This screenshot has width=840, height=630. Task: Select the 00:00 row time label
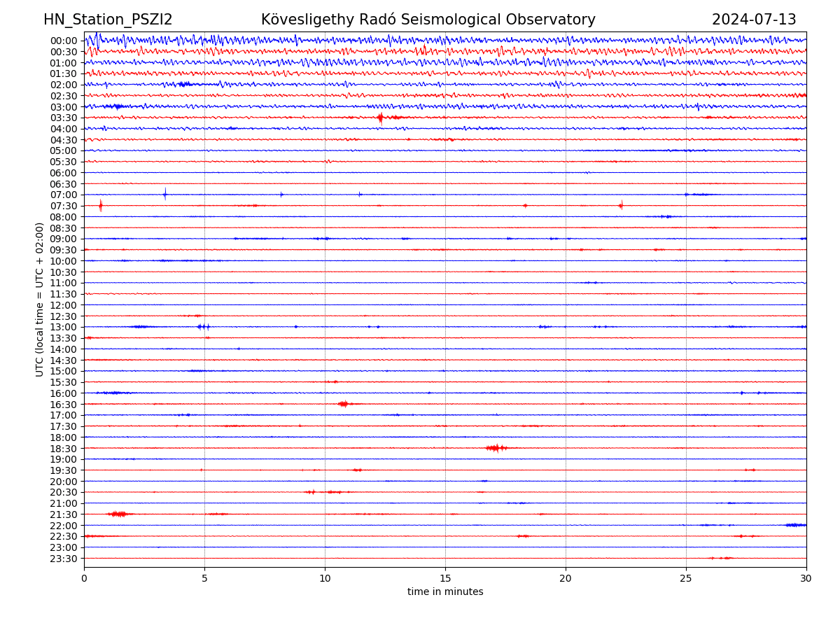[64, 41]
